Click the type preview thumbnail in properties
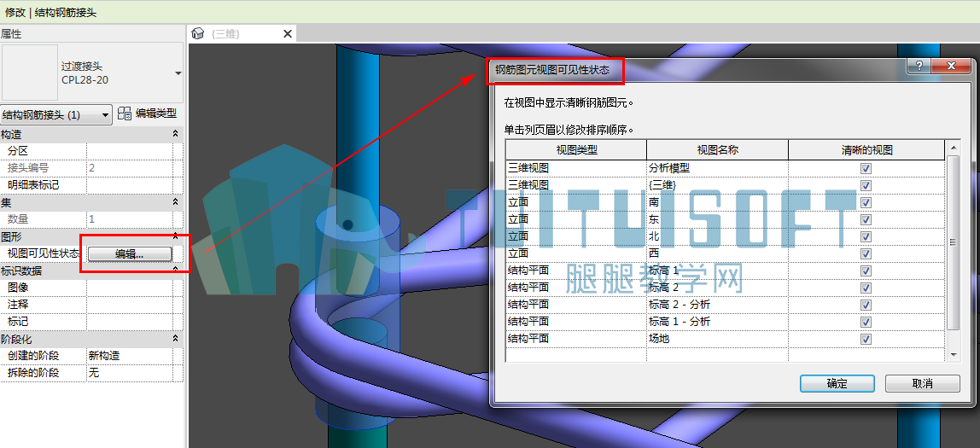Screen dimensions: 980x448 tap(30, 73)
